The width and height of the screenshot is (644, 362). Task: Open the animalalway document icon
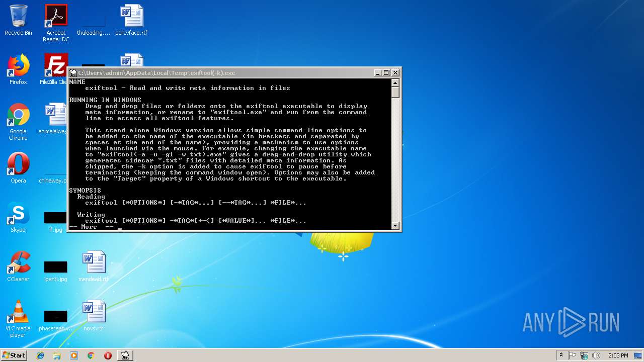pyautogui.click(x=53, y=119)
